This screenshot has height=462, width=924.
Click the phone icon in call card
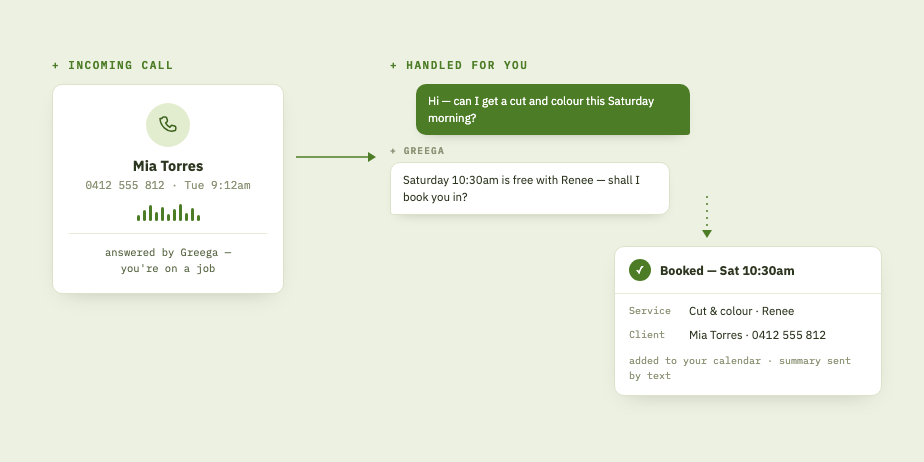tap(168, 124)
